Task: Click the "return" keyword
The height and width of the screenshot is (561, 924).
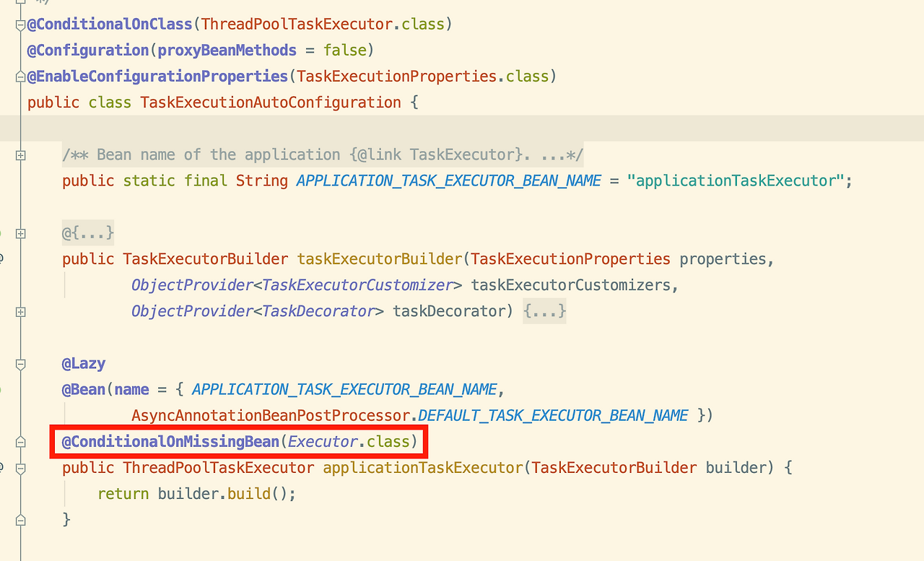Action: tap(123, 494)
